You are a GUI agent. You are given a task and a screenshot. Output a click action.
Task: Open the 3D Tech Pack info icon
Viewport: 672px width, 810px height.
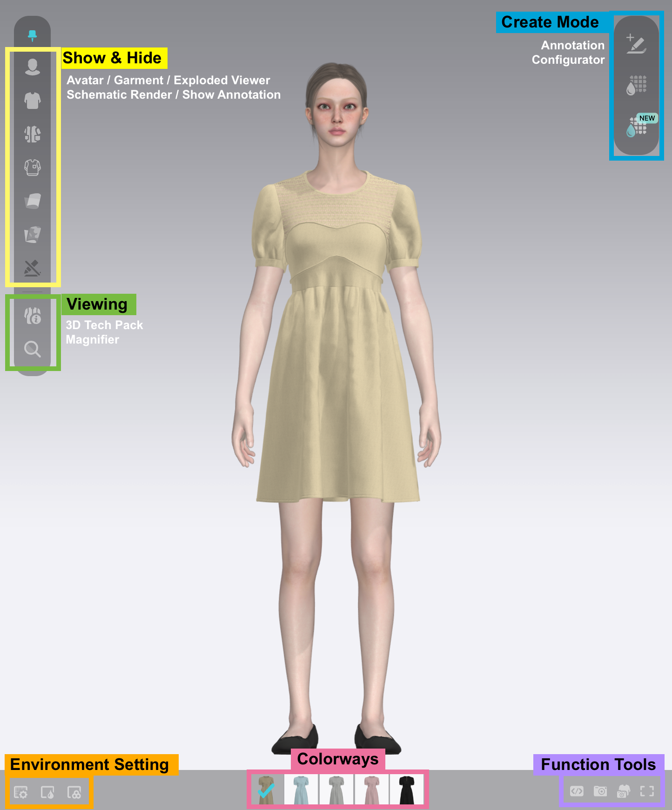(x=32, y=316)
